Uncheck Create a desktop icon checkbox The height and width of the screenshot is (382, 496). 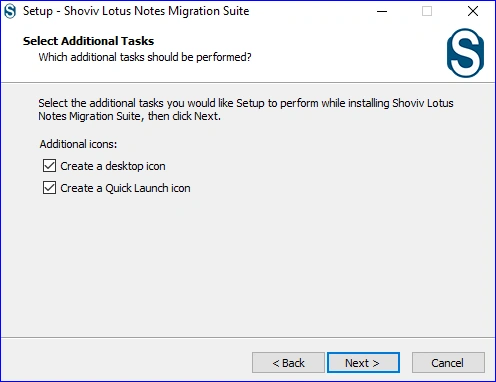(x=49, y=165)
